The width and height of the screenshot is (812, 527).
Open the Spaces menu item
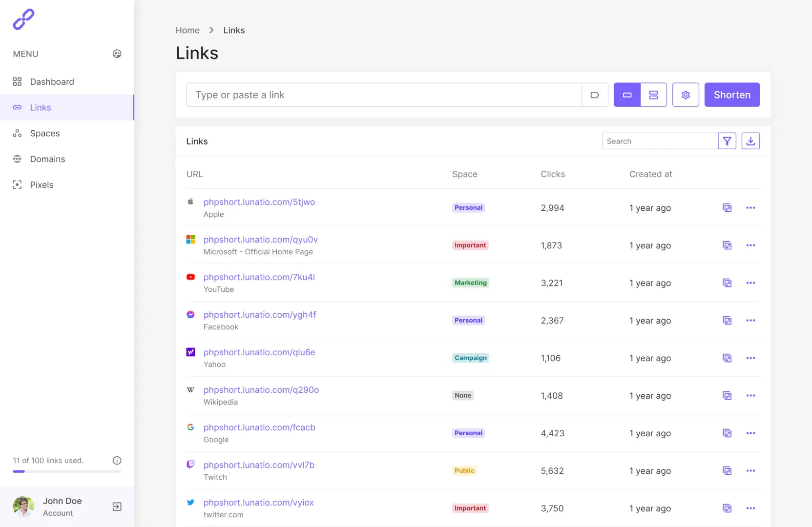click(x=45, y=133)
